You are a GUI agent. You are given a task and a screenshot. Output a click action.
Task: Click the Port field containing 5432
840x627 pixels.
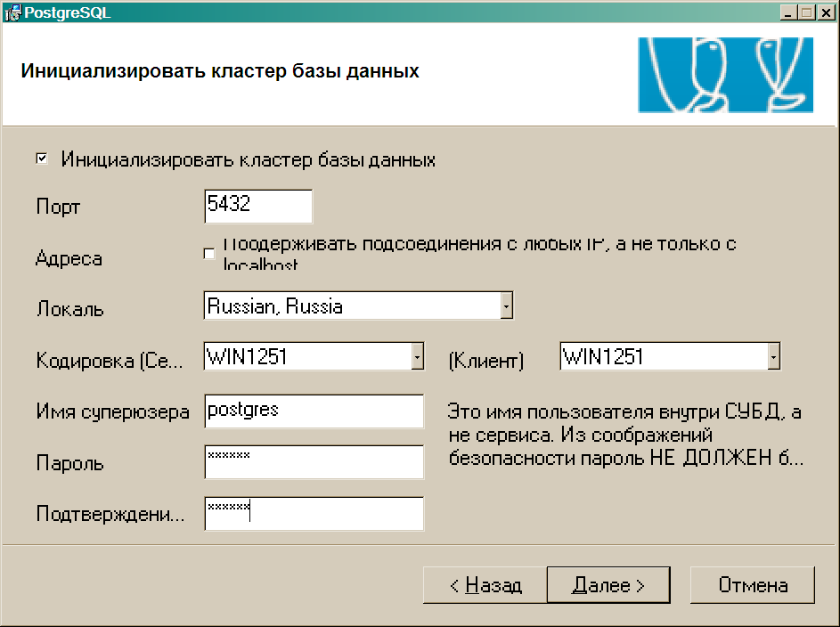point(258,206)
